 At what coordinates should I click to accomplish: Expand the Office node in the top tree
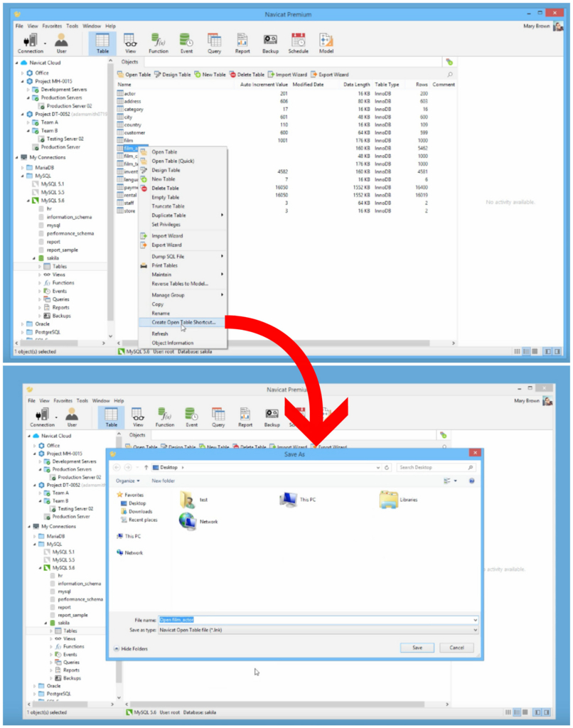pyautogui.click(x=22, y=73)
